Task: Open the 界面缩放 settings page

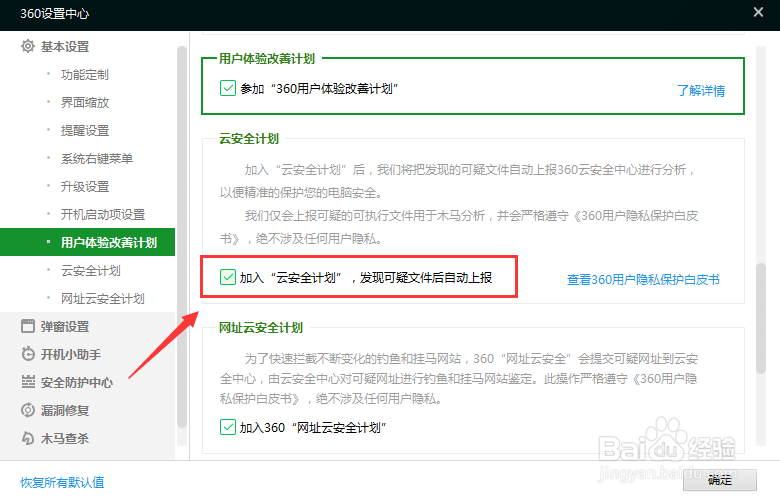Action: (85, 102)
